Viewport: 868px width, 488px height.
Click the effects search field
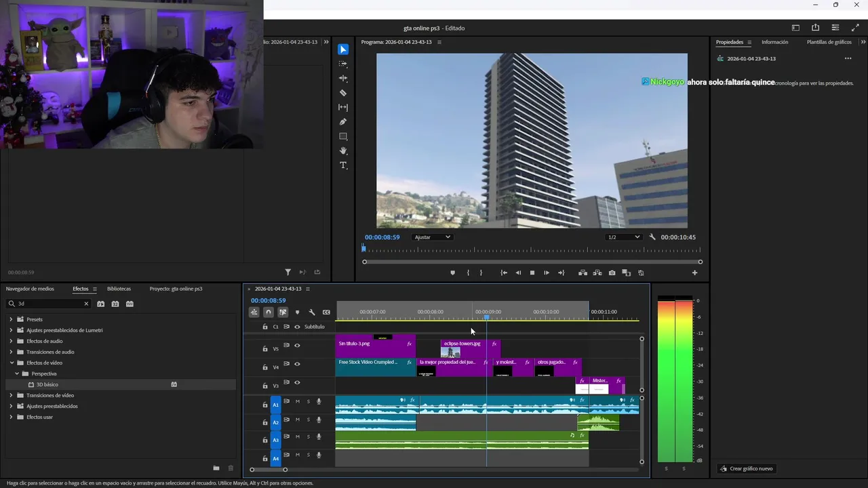coord(49,304)
